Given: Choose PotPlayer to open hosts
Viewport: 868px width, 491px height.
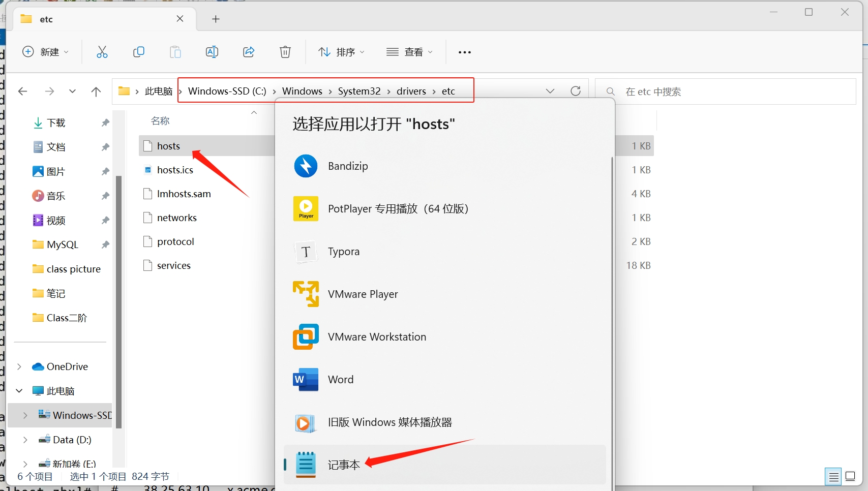Looking at the screenshot, I should pyautogui.click(x=444, y=209).
